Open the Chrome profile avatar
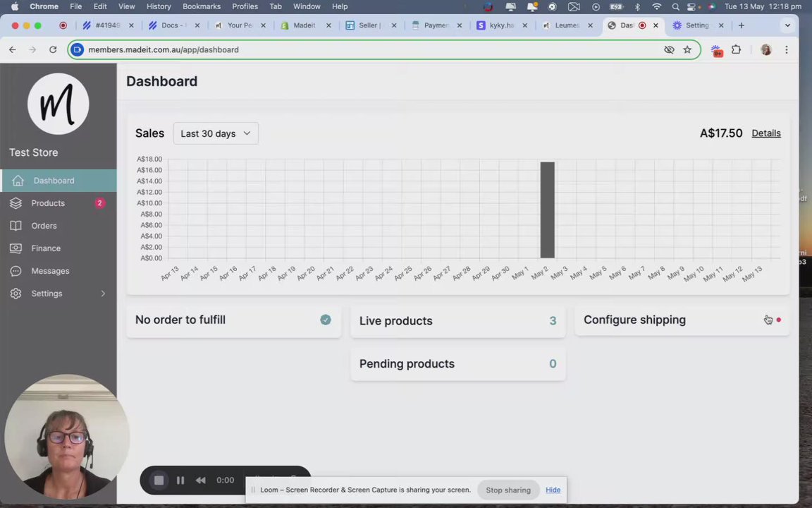812x508 pixels. pos(766,50)
